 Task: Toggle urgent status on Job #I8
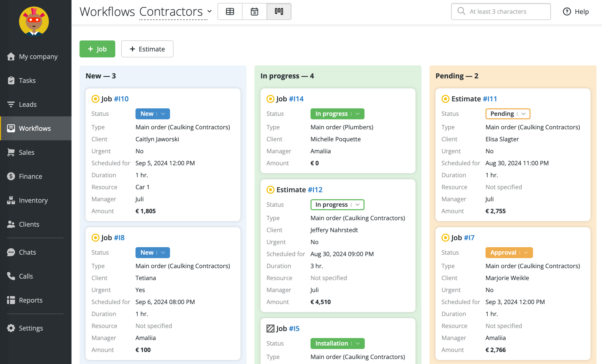click(140, 290)
